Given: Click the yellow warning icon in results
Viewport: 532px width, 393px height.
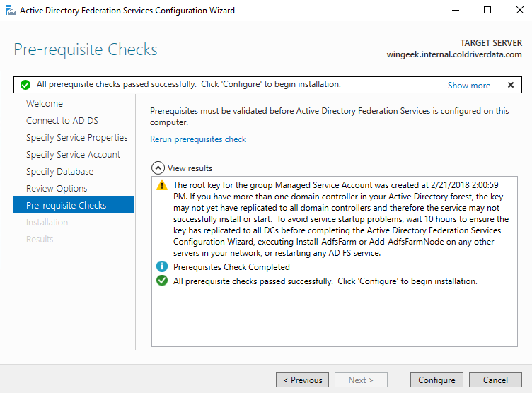Looking at the screenshot, I should pos(162,185).
